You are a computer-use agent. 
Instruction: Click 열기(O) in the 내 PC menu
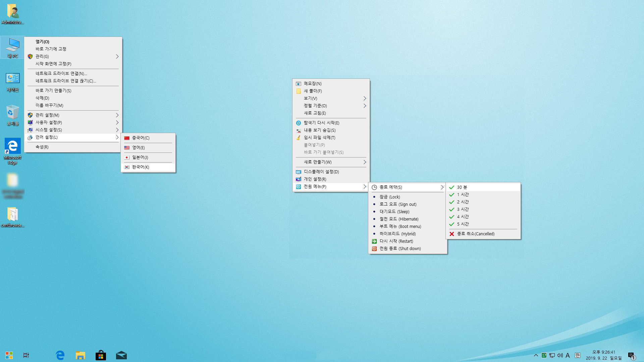pos(73,42)
